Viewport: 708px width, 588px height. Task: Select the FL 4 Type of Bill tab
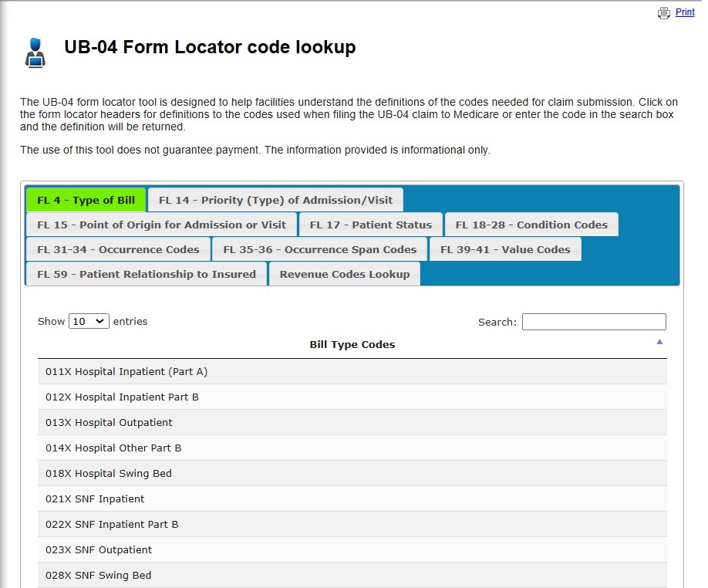point(86,199)
